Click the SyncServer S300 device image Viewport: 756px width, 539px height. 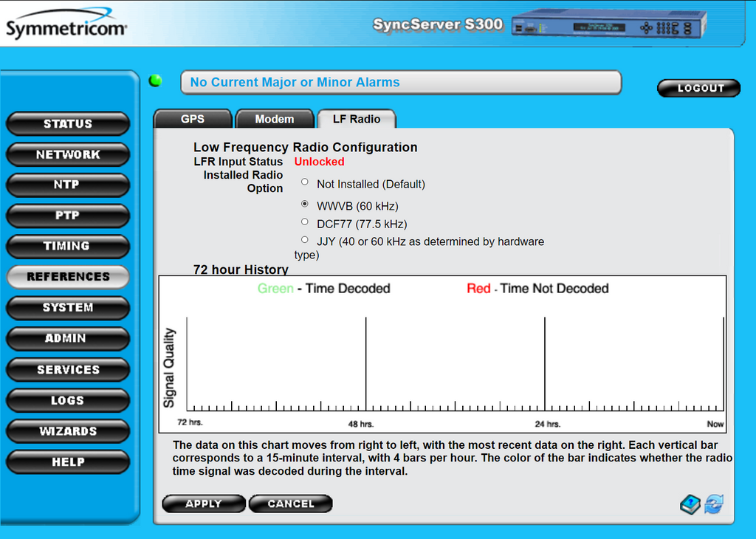click(x=611, y=27)
